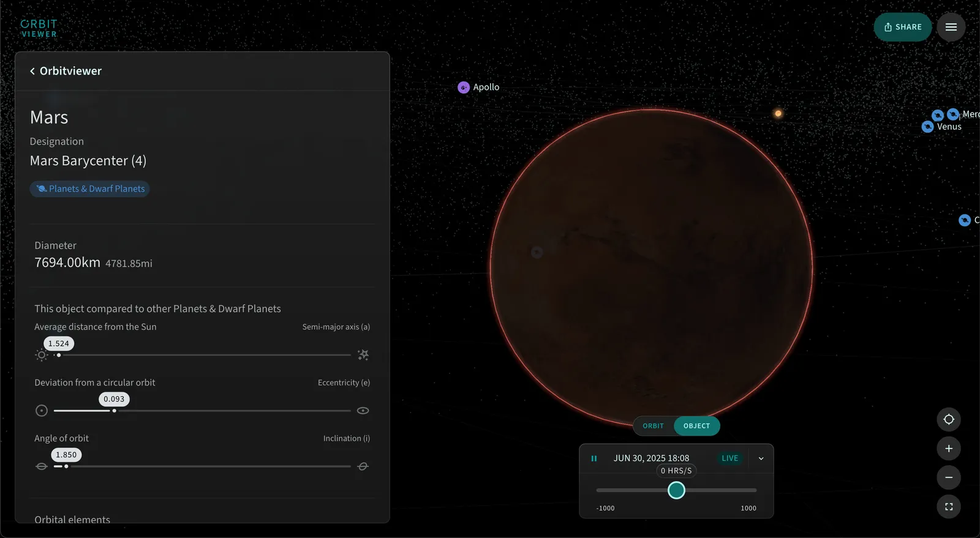
Task: Open the hamburger menu
Action: tap(951, 27)
